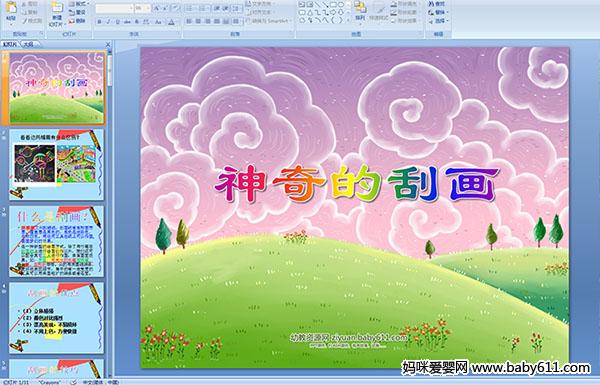Screen dimensions: 600x385
Task: Switch to the Slides (幻灯片) pane tab
Action: coord(10,44)
